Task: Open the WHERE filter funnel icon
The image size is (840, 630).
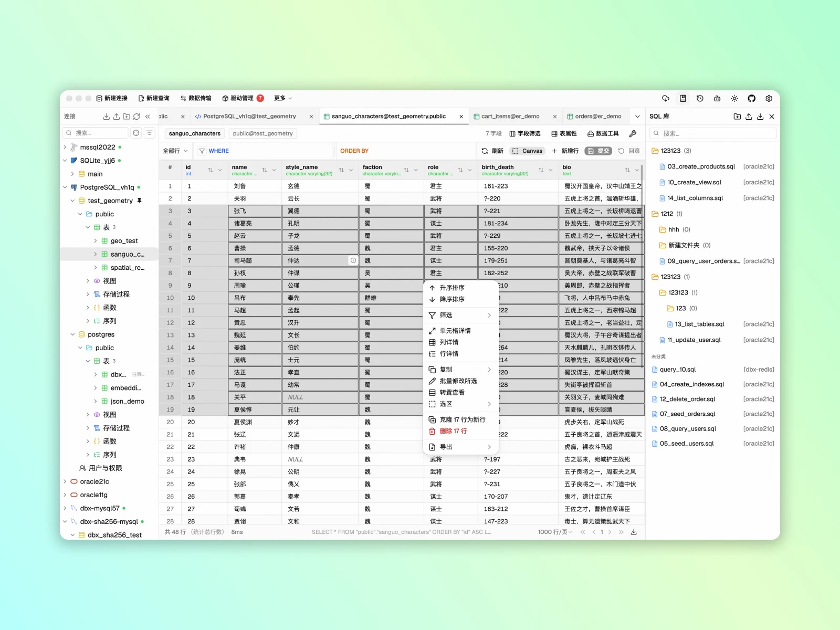Action: [202, 151]
